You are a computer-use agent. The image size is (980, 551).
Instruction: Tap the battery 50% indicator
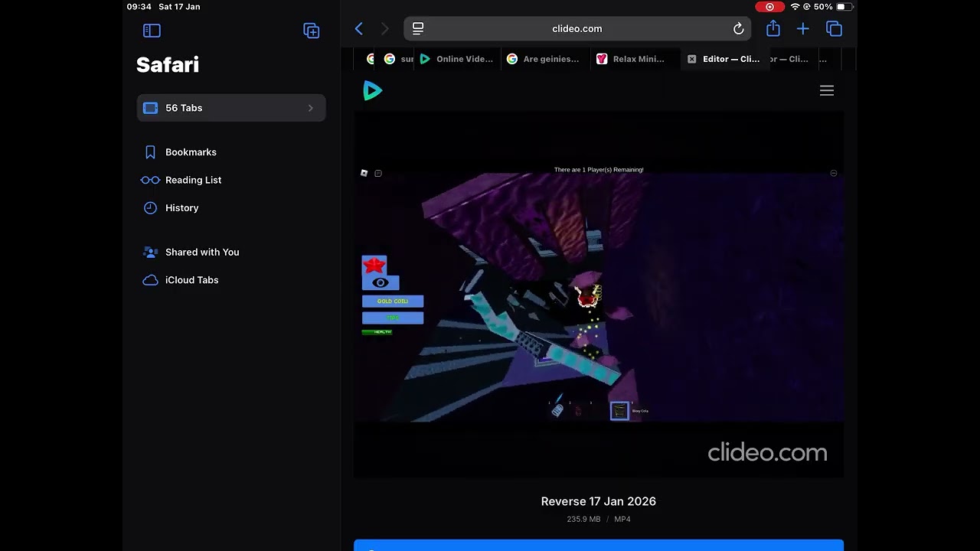833,7
